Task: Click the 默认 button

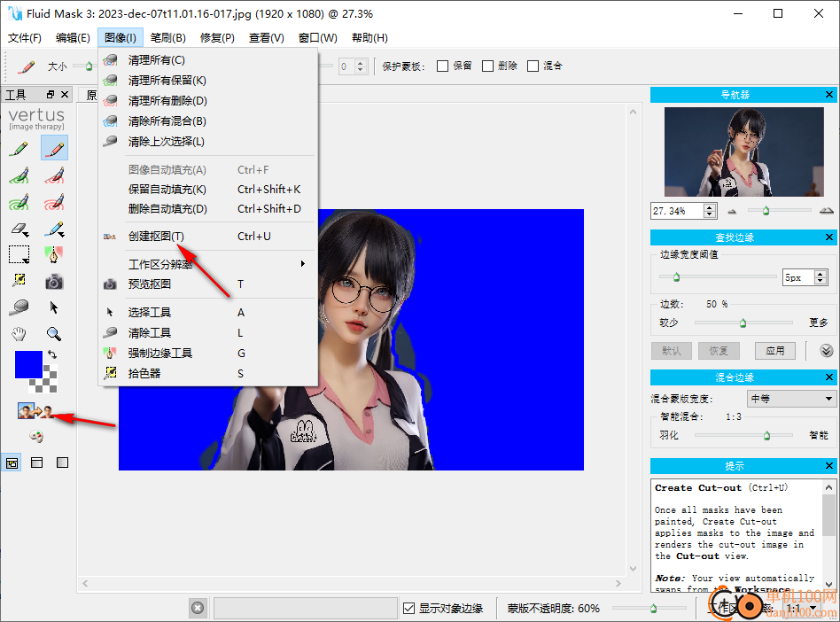Action: pos(672,351)
